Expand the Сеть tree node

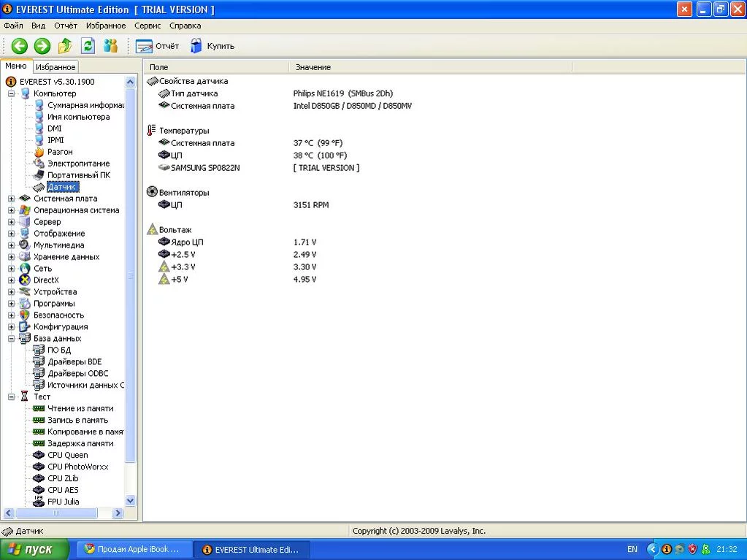pos(12,269)
